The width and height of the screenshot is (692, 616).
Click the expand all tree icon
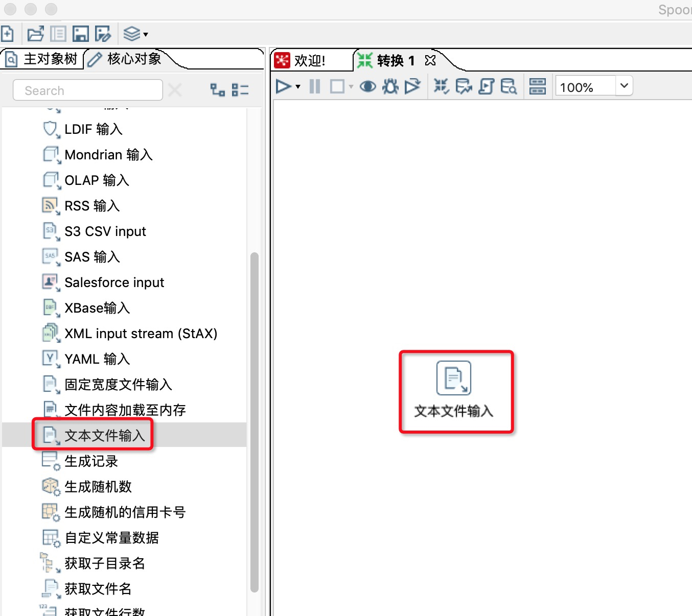[218, 90]
